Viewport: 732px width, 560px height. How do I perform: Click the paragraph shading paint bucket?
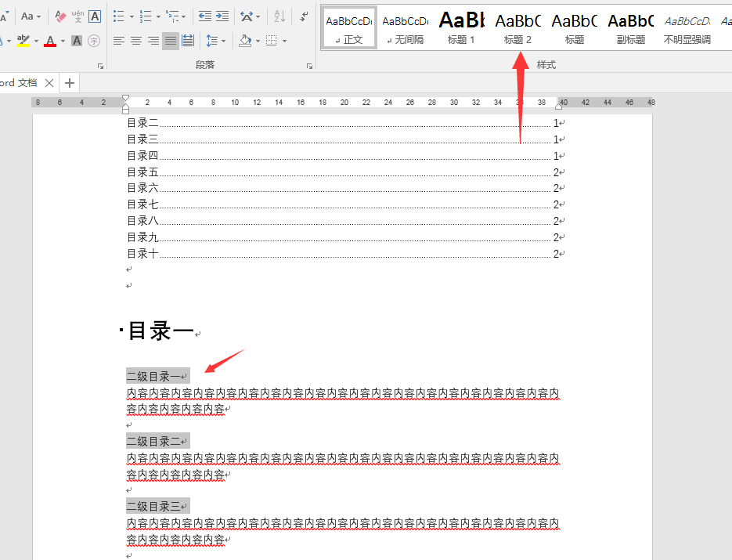point(245,41)
